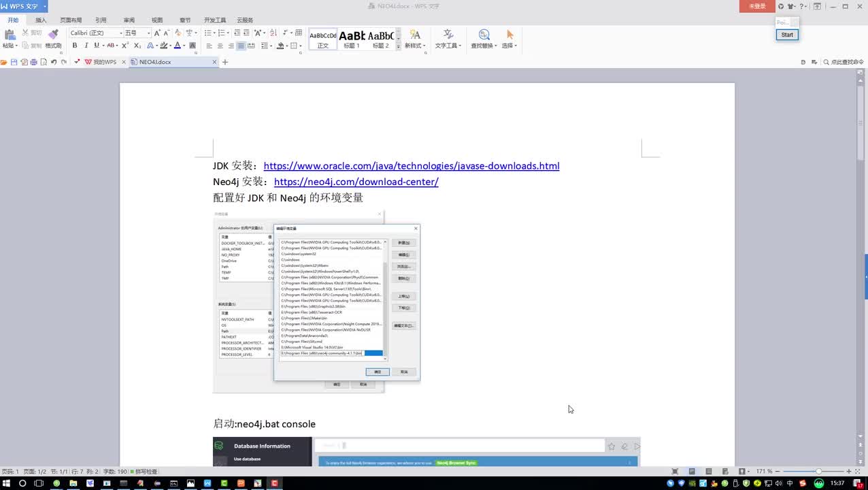Apply red font color (A icon)
868x490 pixels.
click(178, 46)
